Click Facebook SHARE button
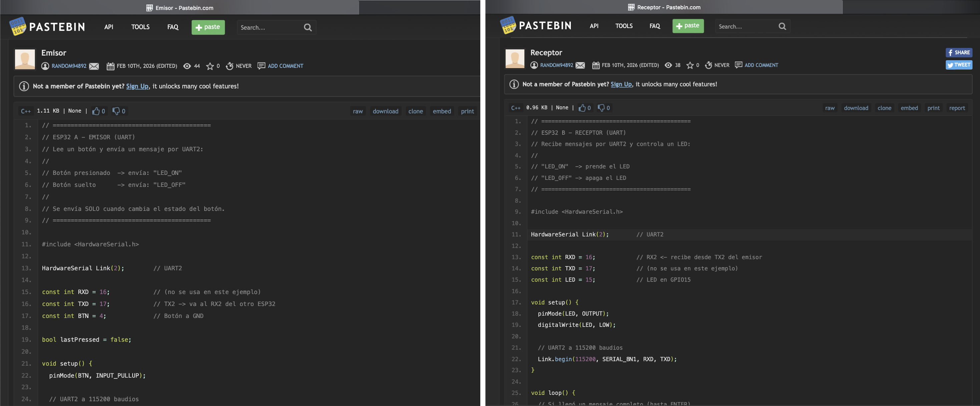The height and width of the screenshot is (406, 980). point(958,52)
